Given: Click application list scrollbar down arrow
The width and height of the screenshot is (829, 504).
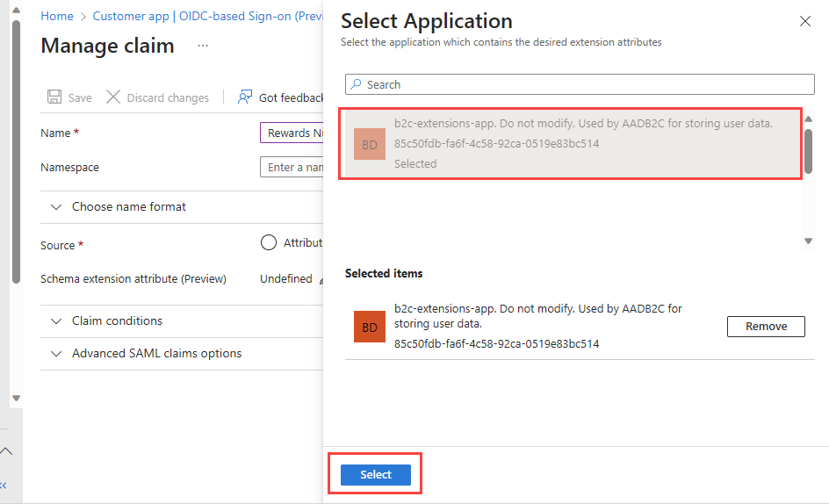Looking at the screenshot, I should [x=808, y=241].
